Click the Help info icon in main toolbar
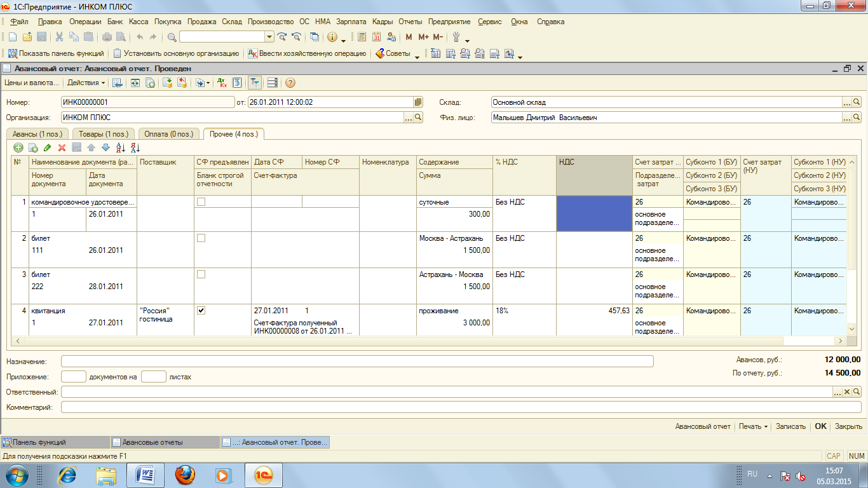The height and width of the screenshot is (488, 868). point(332,37)
